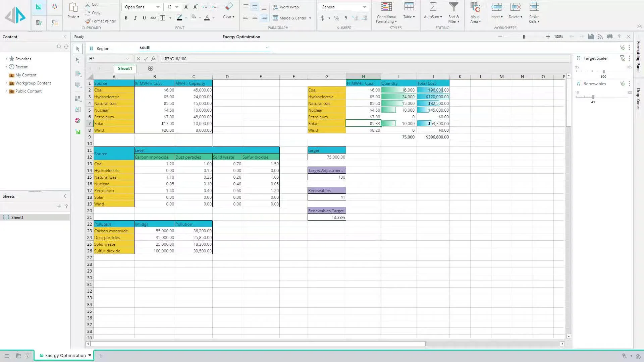
Task: Toggle bold formatting
Action: click(126, 18)
